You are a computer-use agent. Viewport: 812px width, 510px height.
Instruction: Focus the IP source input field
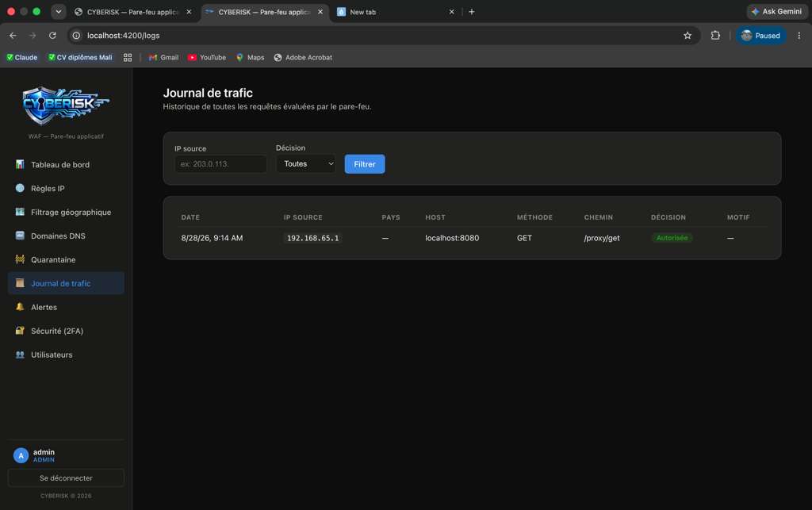click(x=220, y=164)
